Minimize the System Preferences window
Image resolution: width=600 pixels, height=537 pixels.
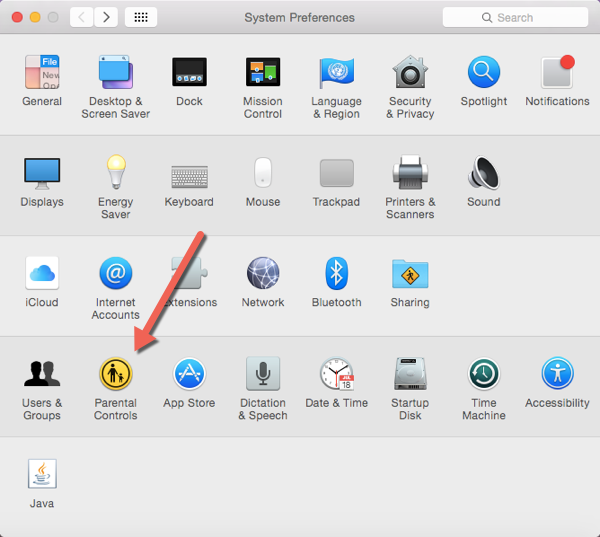pyautogui.click(x=35, y=17)
